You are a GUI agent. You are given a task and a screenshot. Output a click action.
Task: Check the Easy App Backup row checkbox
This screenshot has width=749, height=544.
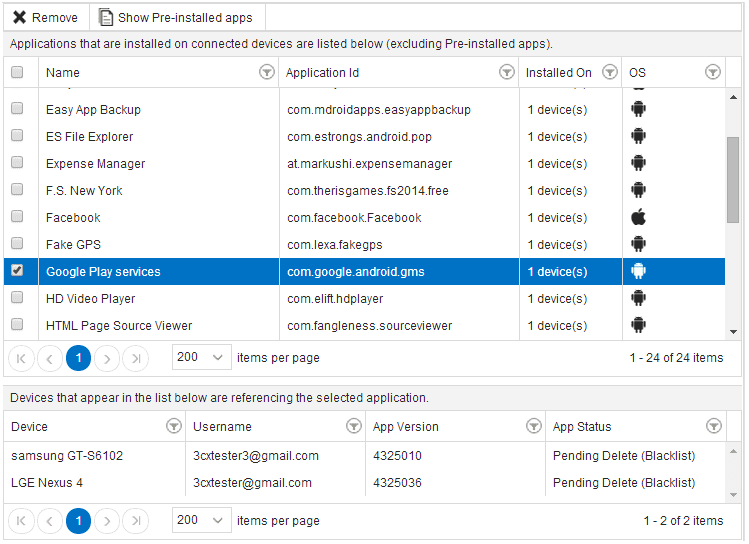click(17, 108)
